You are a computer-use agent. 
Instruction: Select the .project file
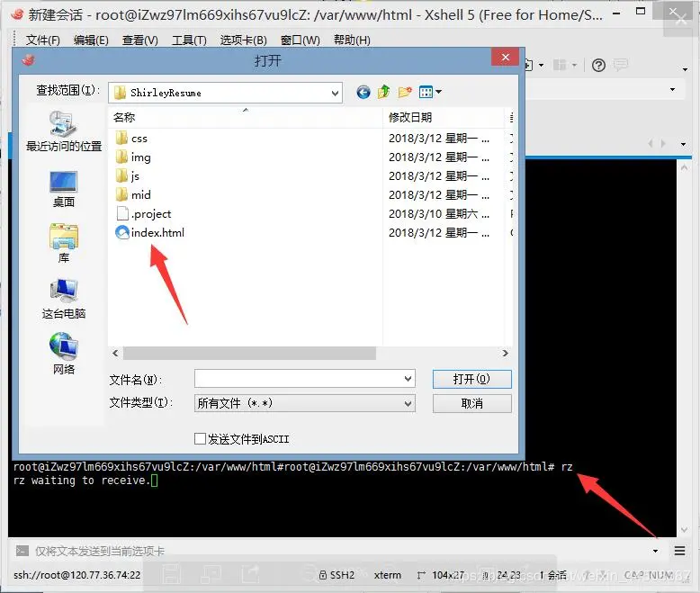click(143, 214)
